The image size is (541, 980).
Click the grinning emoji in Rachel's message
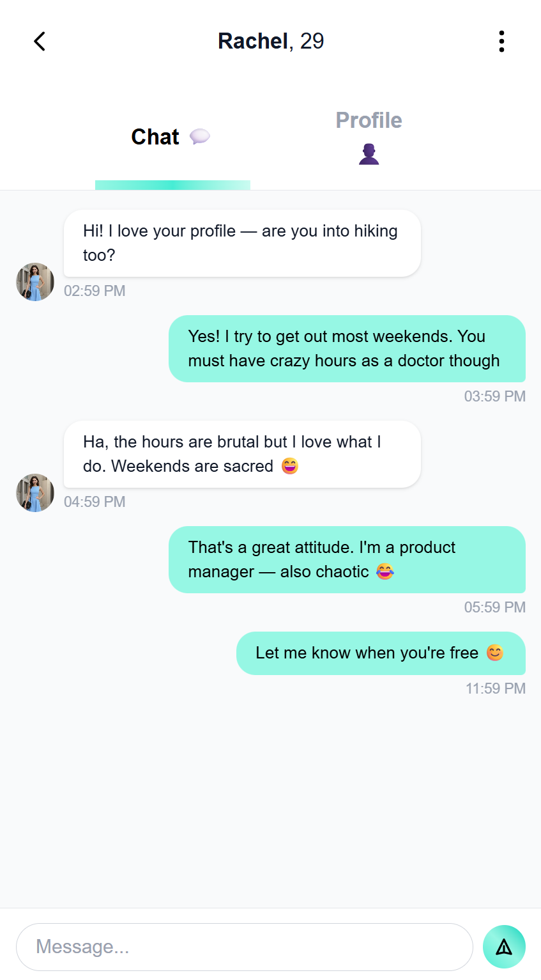tap(290, 466)
